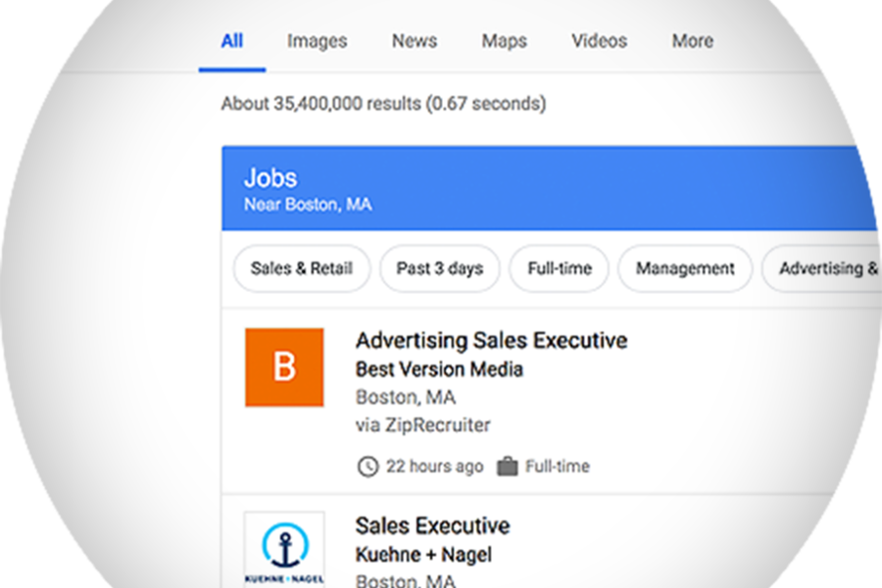Click the Kuehne + Nagel company name

(423, 555)
